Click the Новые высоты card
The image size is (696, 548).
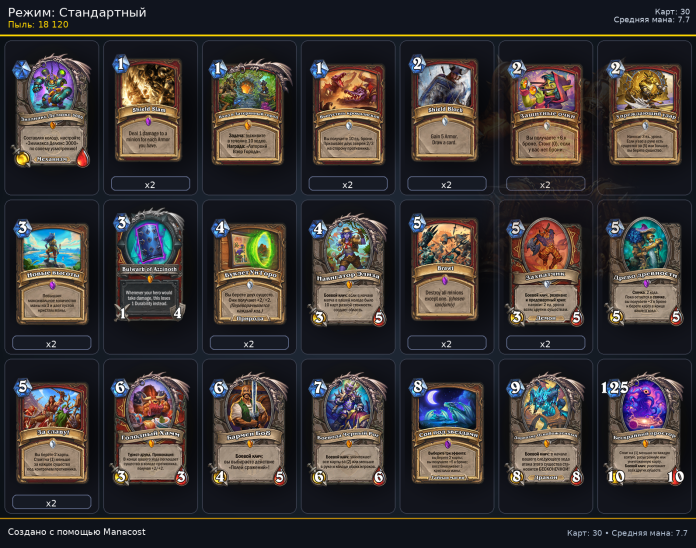coord(51,271)
